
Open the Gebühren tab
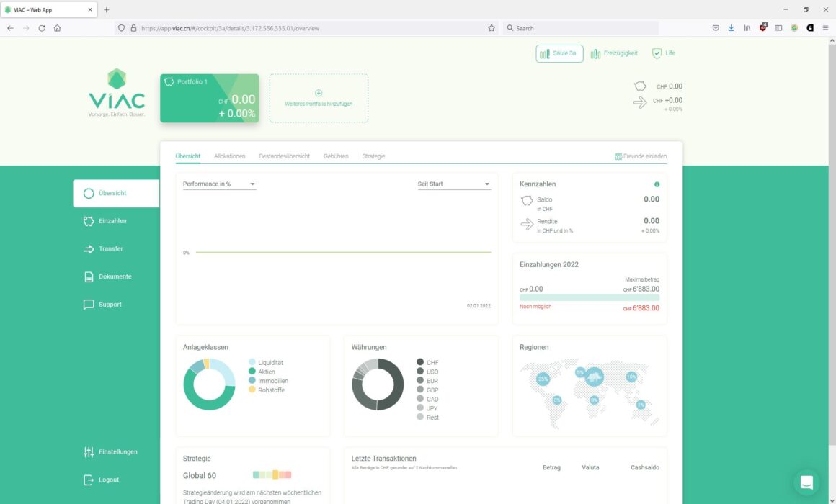(336, 156)
